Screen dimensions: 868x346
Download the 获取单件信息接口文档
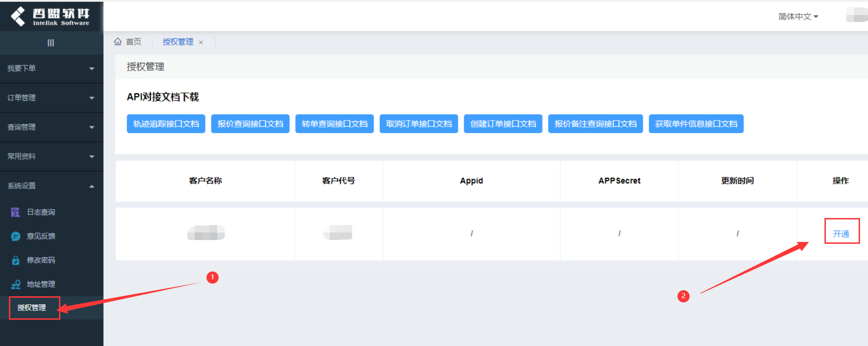696,124
